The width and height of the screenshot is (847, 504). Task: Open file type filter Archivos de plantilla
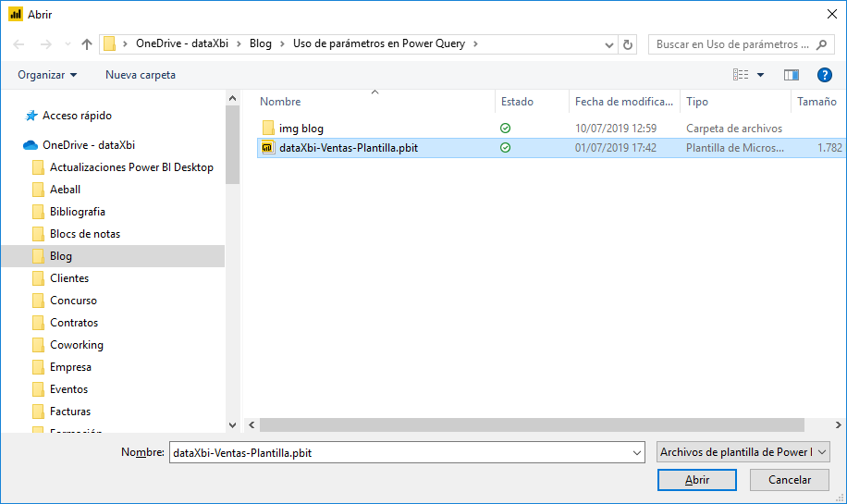743,452
